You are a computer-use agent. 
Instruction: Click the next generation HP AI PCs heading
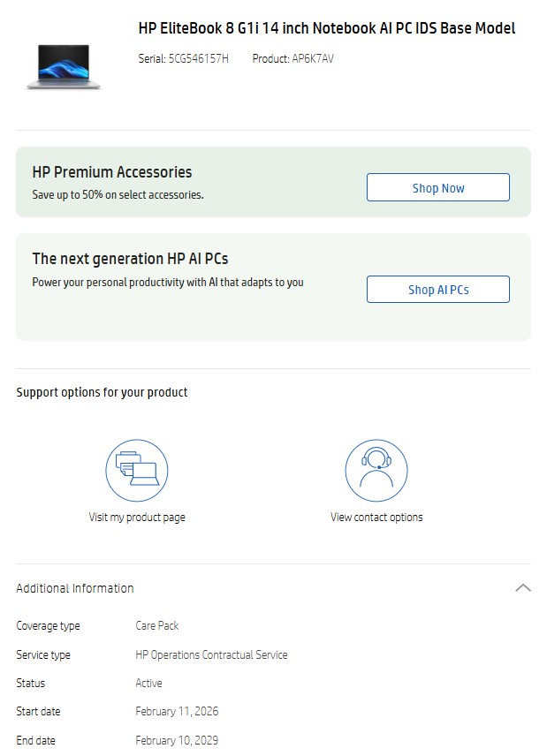(130, 259)
